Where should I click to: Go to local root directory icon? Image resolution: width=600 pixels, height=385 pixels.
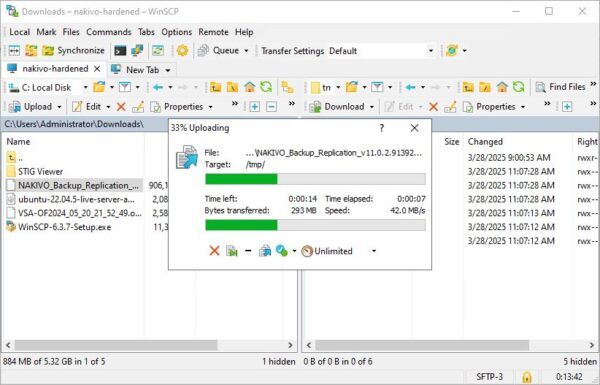point(232,87)
